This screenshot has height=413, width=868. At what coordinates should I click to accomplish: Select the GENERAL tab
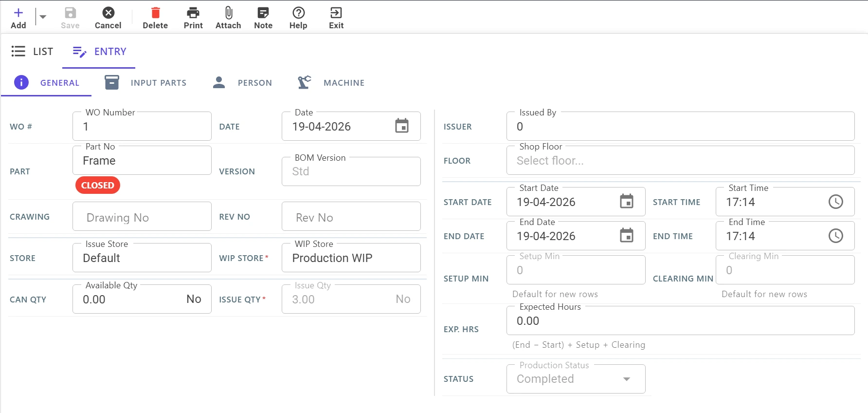point(47,83)
